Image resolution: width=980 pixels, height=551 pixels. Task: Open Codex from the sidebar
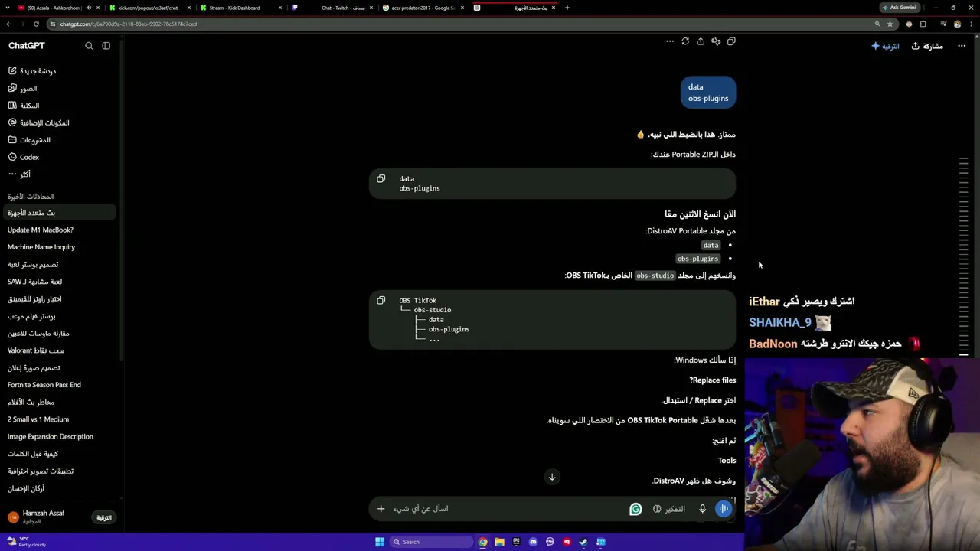coord(60,157)
